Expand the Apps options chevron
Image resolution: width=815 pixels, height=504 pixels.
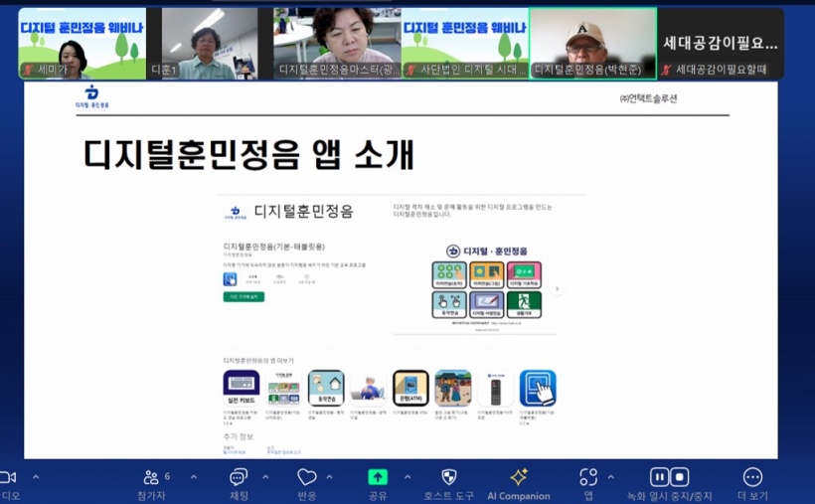click(x=610, y=476)
